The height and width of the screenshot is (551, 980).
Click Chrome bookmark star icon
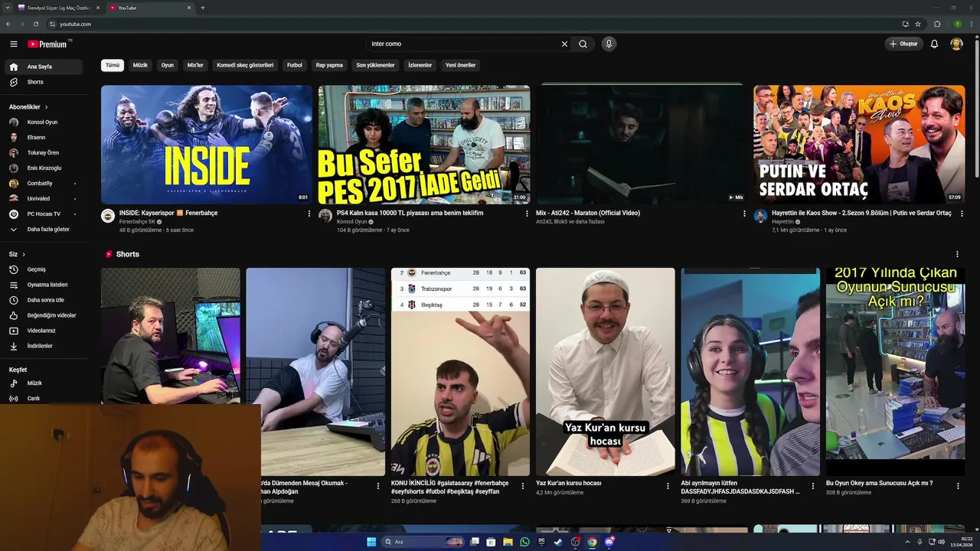pos(918,24)
